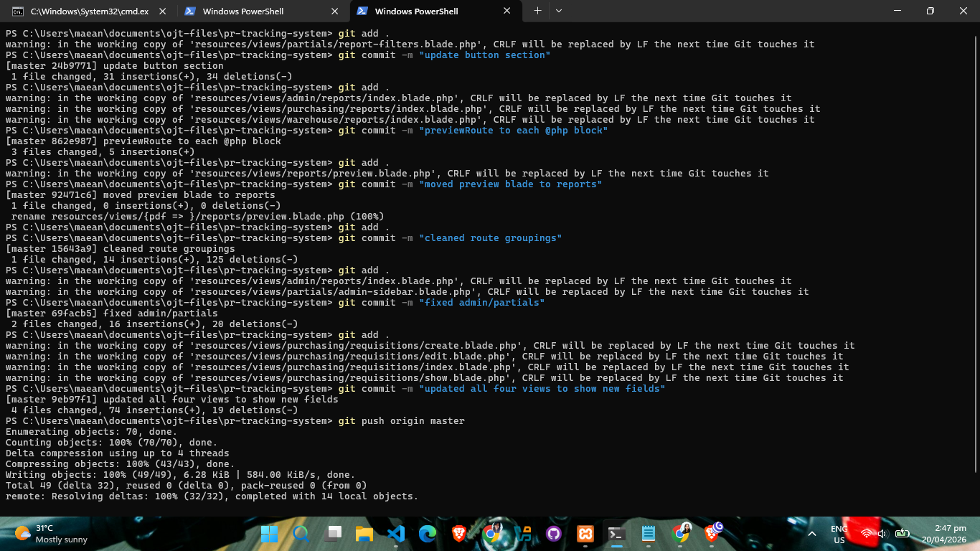Open the clock and date panel
980x551 pixels.
943,534
